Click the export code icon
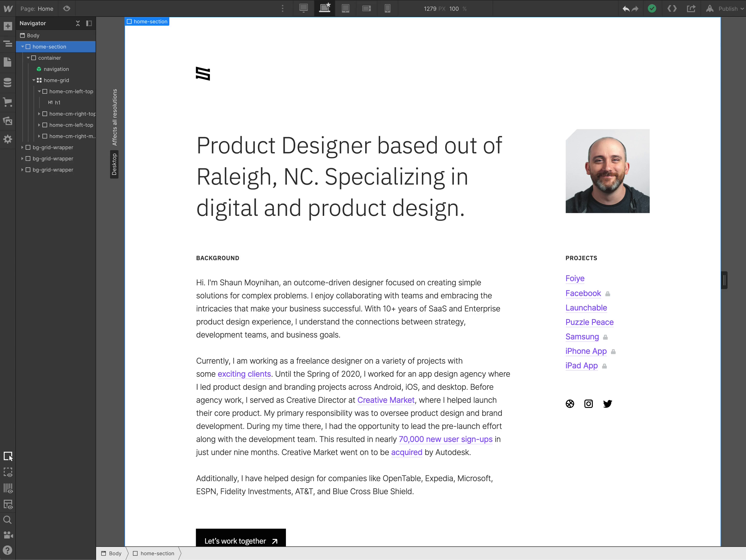The width and height of the screenshot is (746, 560). coord(672,9)
